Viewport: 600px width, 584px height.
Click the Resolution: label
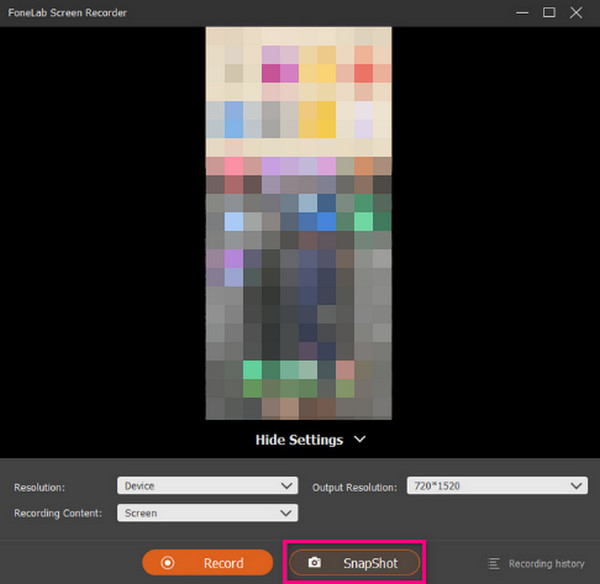(39, 487)
